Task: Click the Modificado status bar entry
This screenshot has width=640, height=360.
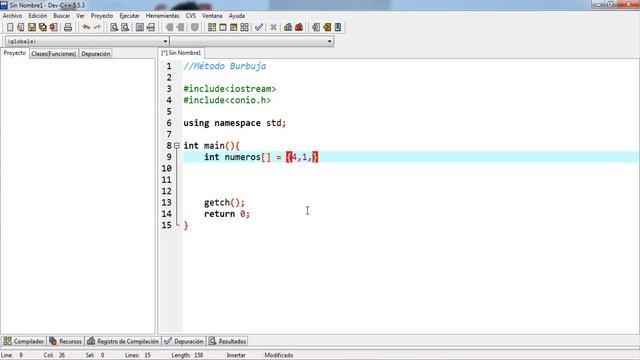Action: click(279, 355)
